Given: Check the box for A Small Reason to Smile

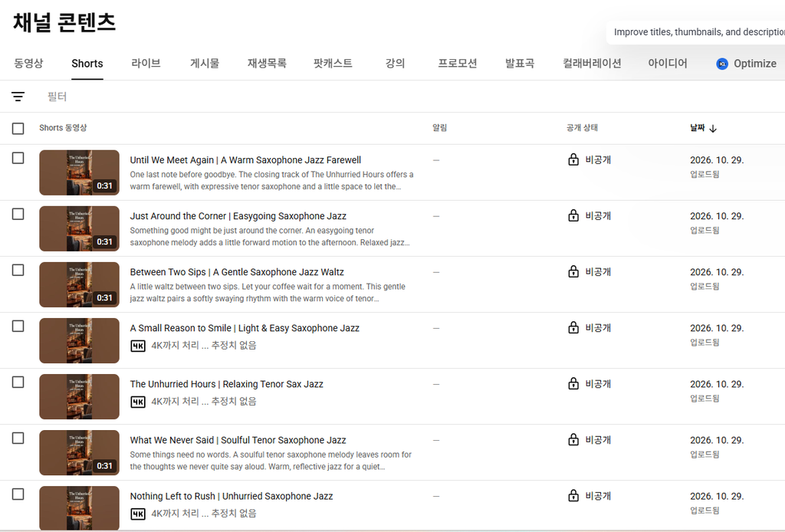Looking at the screenshot, I should (x=18, y=327).
